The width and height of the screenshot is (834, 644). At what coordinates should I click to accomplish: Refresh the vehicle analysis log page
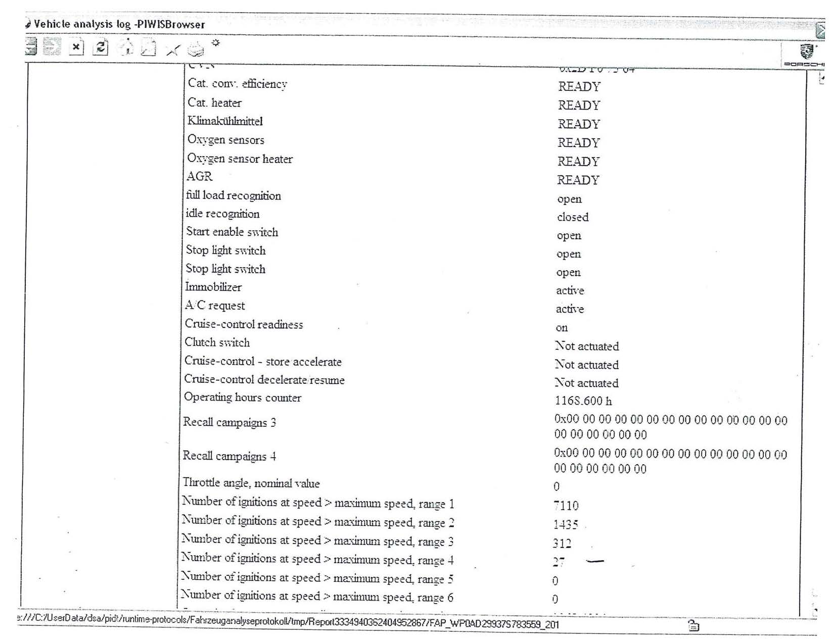(x=101, y=47)
